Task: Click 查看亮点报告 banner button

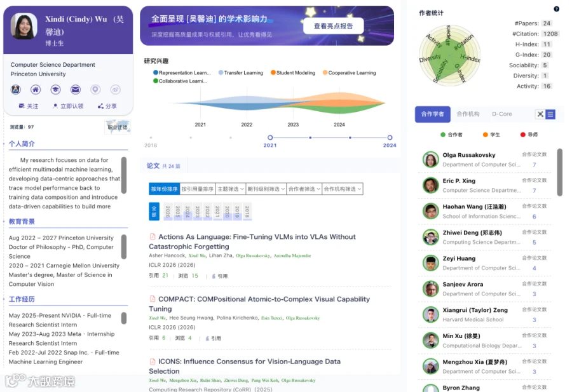Action: [334, 26]
